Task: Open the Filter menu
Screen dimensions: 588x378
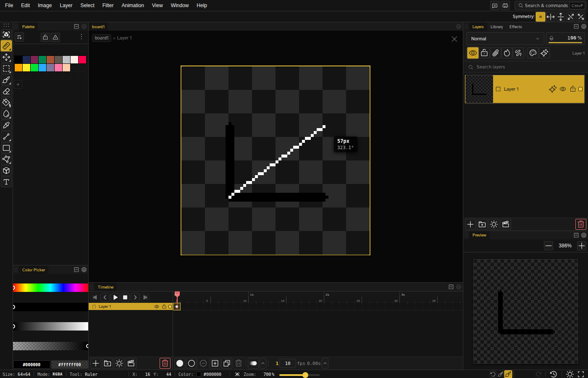Action: [108, 5]
